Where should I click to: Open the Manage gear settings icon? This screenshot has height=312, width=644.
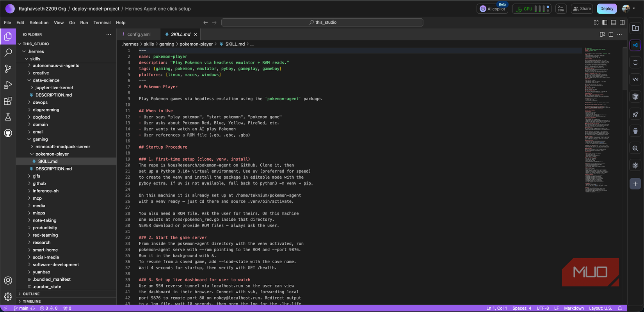[8, 296]
